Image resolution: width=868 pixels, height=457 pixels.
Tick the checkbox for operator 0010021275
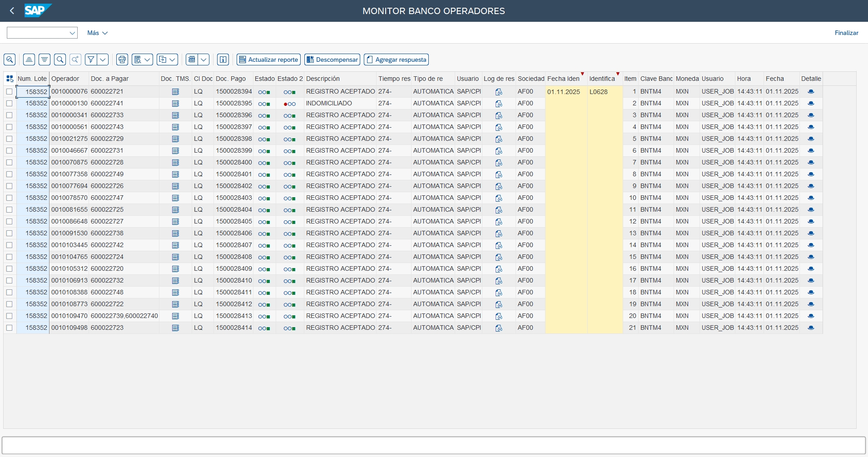(x=10, y=139)
